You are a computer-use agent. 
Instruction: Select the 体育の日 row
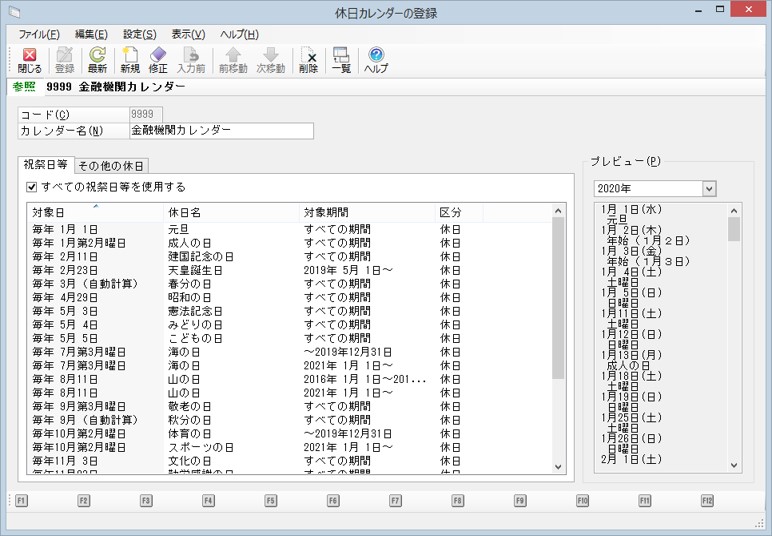(x=289, y=434)
